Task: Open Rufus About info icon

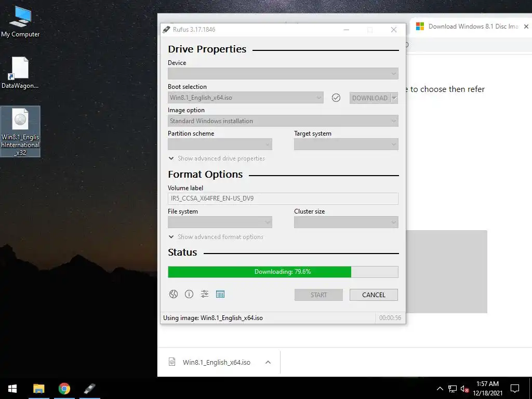Action: point(189,294)
